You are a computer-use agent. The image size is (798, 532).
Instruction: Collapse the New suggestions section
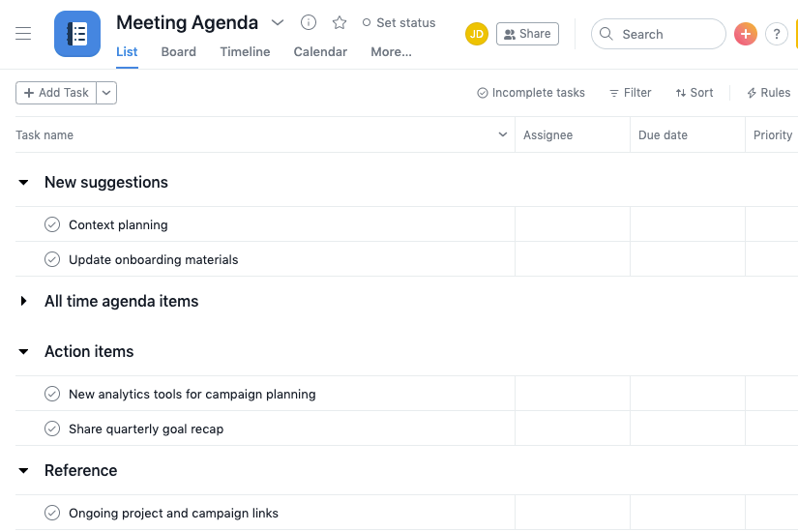point(24,183)
